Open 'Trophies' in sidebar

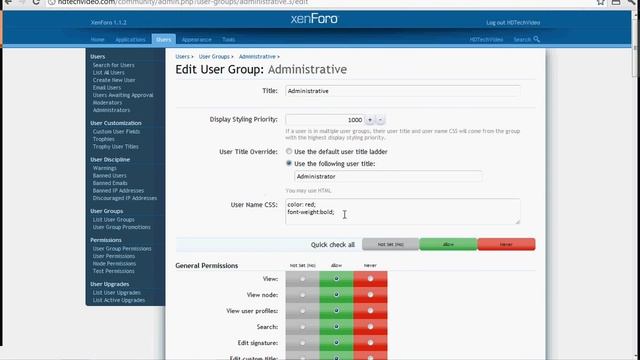click(104, 139)
